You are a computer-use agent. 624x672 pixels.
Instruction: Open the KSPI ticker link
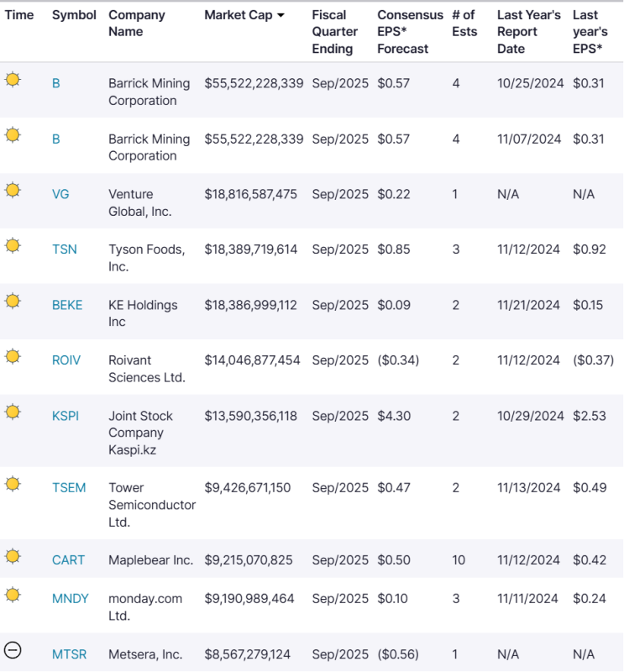coord(66,416)
